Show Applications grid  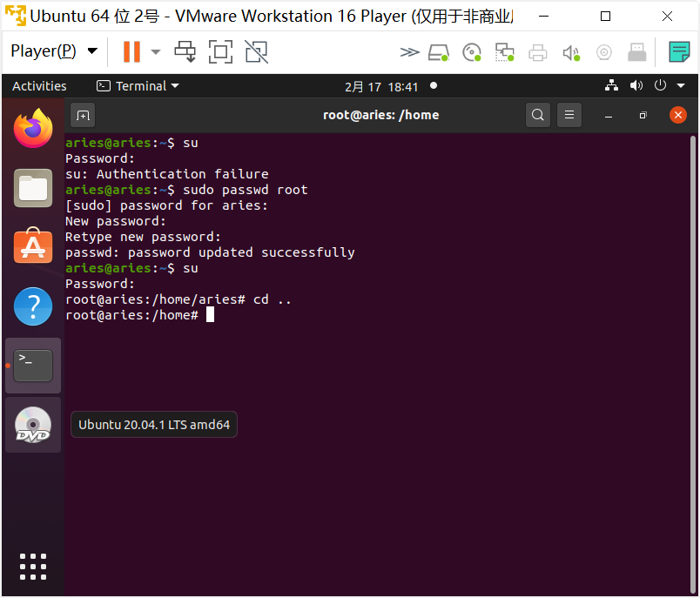click(x=33, y=567)
